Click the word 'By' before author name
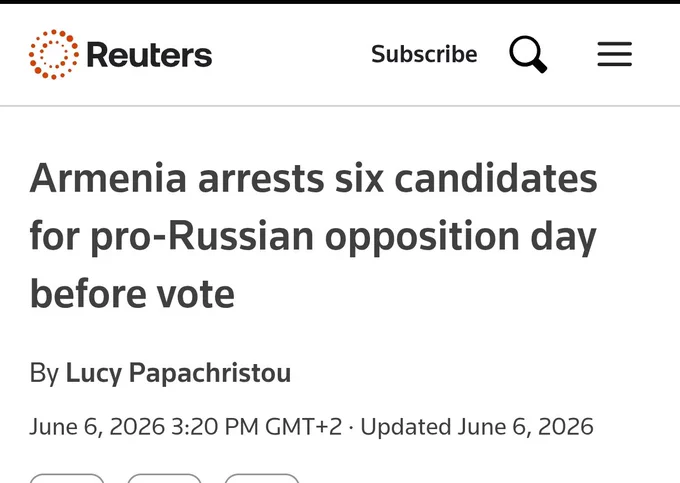Viewport: 680px width, 483px height. click(44, 373)
